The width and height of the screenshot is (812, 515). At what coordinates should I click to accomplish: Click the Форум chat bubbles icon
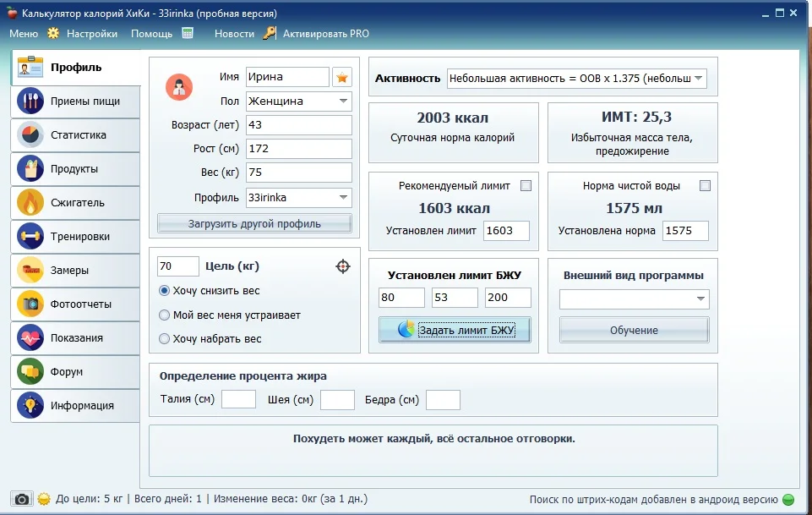pyautogui.click(x=30, y=371)
